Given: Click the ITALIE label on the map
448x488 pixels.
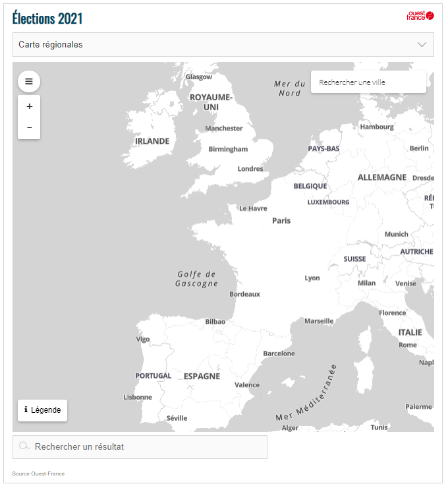Looking at the screenshot, I should point(410,332).
